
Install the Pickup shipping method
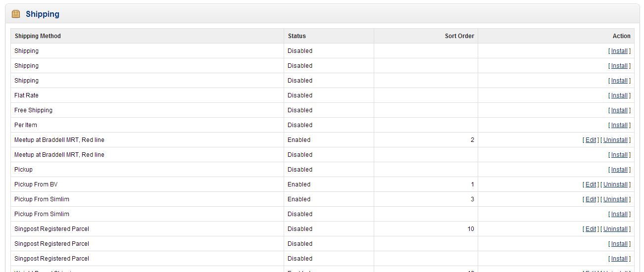tap(619, 170)
